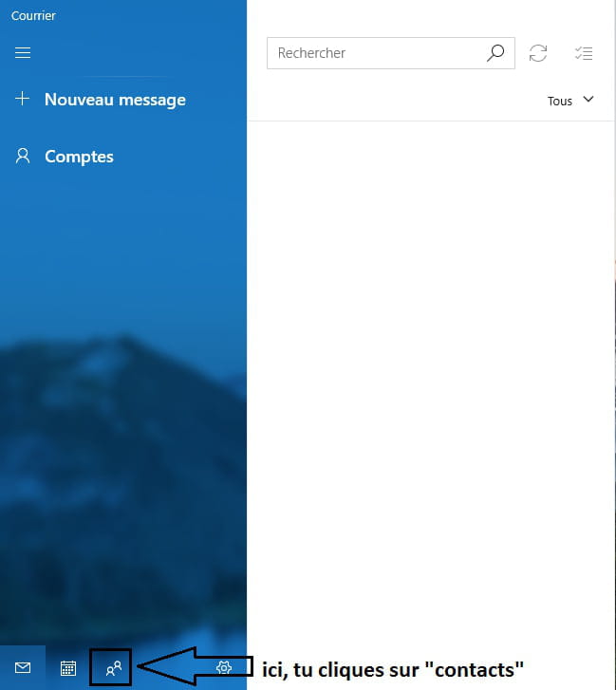This screenshot has height=690, width=616.
Task: Switch to Mail via envelope icon
Action: pyautogui.click(x=23, y=667)
